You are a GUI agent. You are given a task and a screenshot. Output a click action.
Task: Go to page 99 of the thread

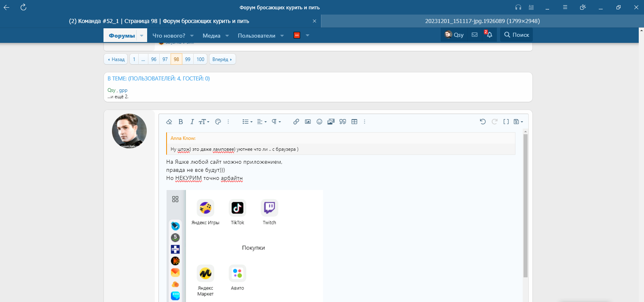[x=188, y=59]
